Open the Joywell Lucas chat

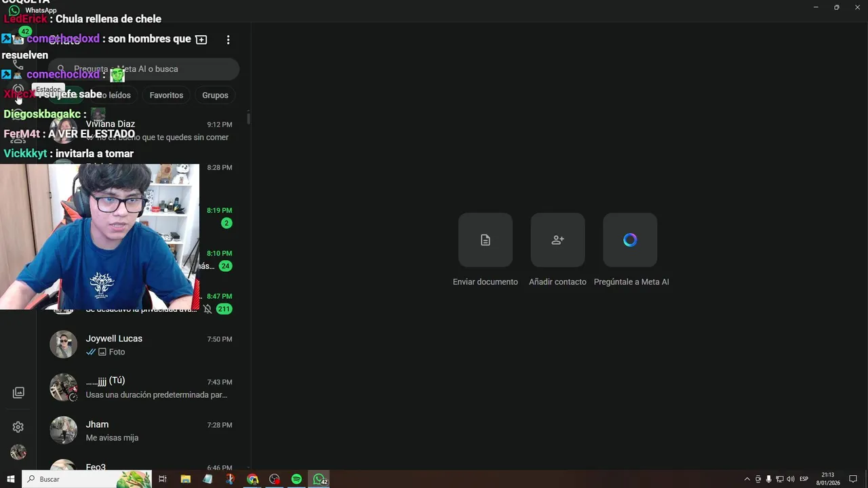tap(142, 345)
